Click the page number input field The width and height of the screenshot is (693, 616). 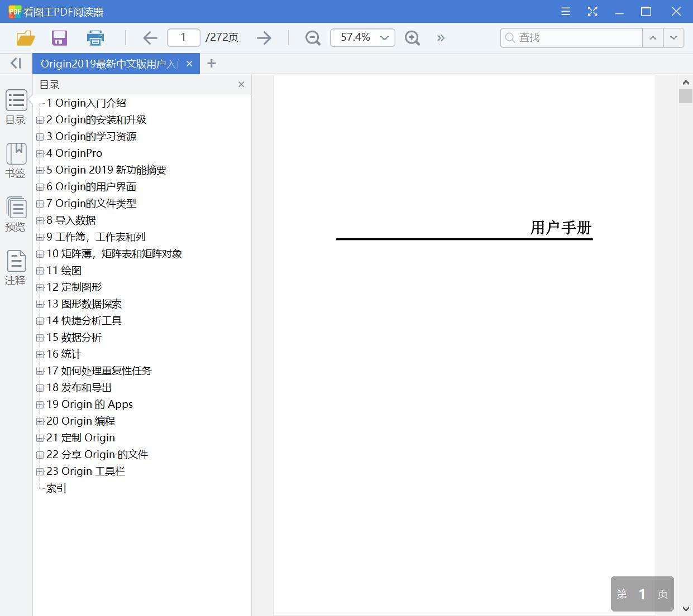tap(184, 37)
